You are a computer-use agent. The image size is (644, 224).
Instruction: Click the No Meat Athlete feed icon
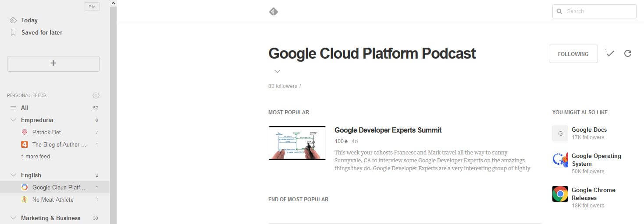pyautogui.click(x=25, y=199)
